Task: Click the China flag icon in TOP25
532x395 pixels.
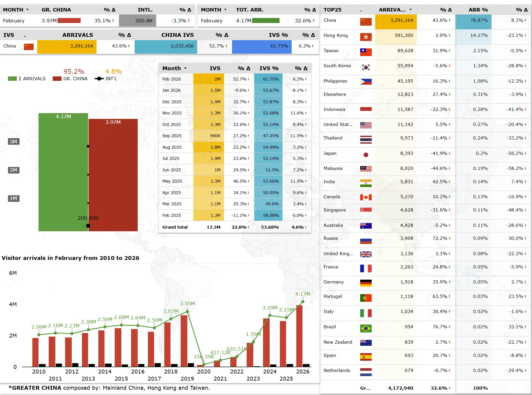Action: click(366, 22)
